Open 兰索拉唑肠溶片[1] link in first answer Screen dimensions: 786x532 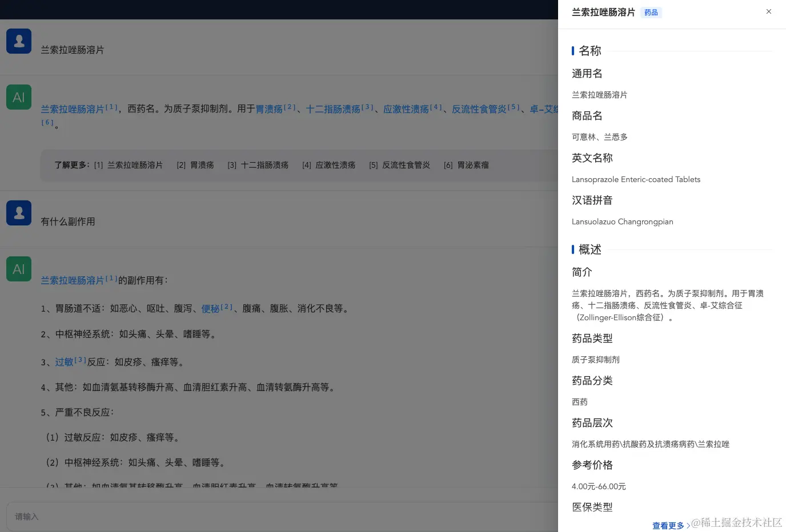point(79,108)
